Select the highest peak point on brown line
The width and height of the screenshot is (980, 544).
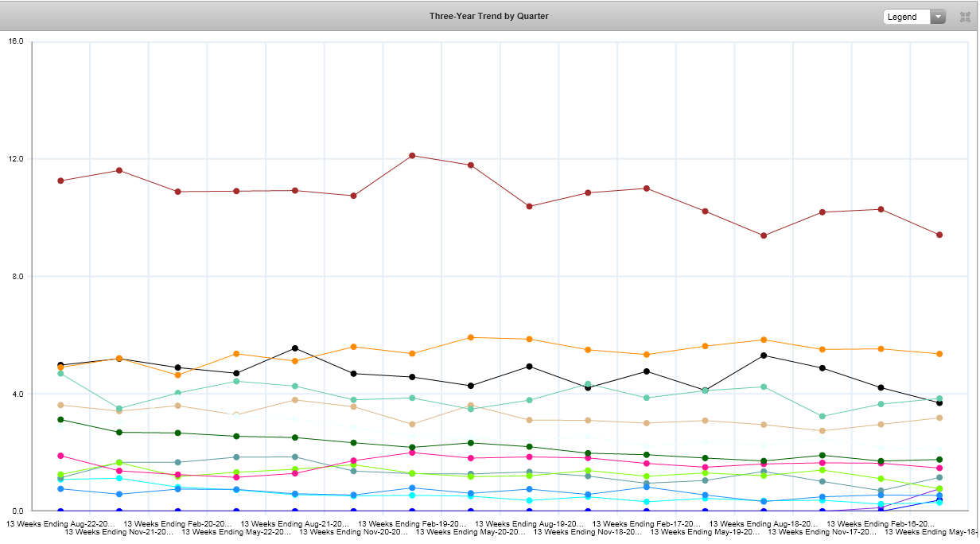[x=412, y=156]
